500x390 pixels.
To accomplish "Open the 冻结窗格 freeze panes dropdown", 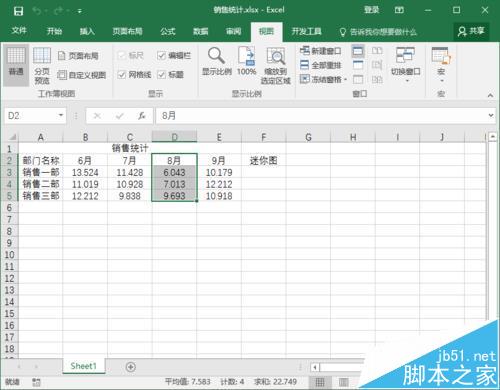I will (323, 79).
